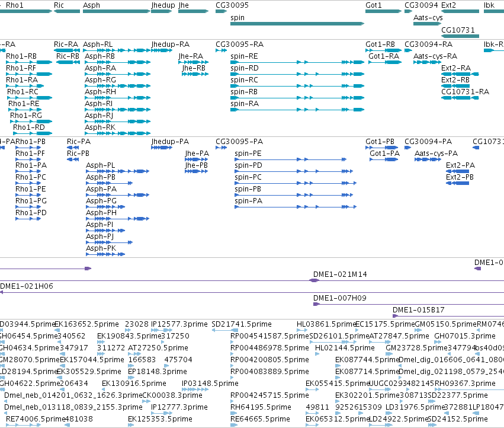Select protein spin-PB
Viewport: 504px width, 428px height.
tap(294, 195)
